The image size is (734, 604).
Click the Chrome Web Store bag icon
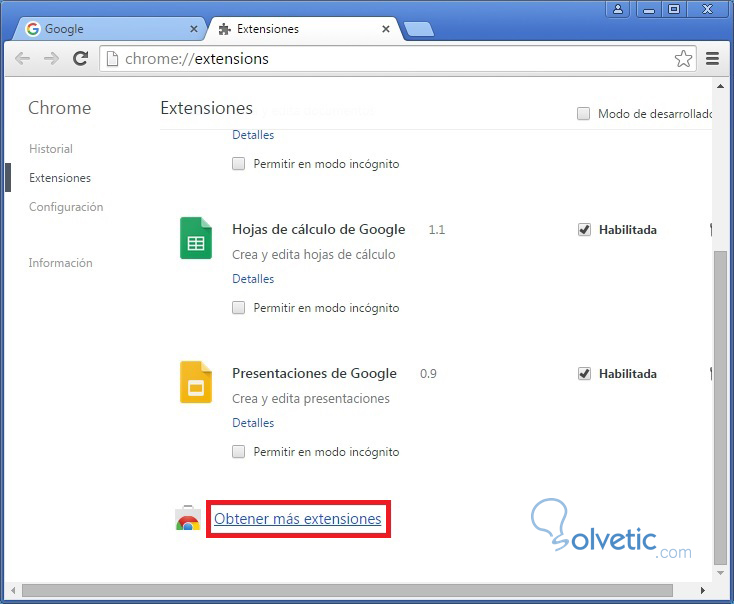[x=188, y=518]
